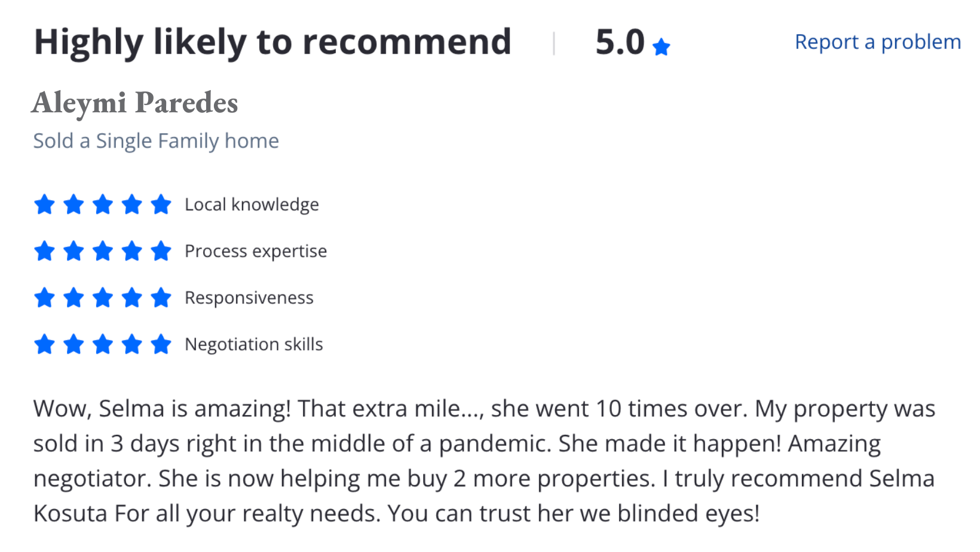Click the reviewer name Aleymi Paredes
Image resolution: width=980 pixels, height=552 pixels.
(135, 103)
